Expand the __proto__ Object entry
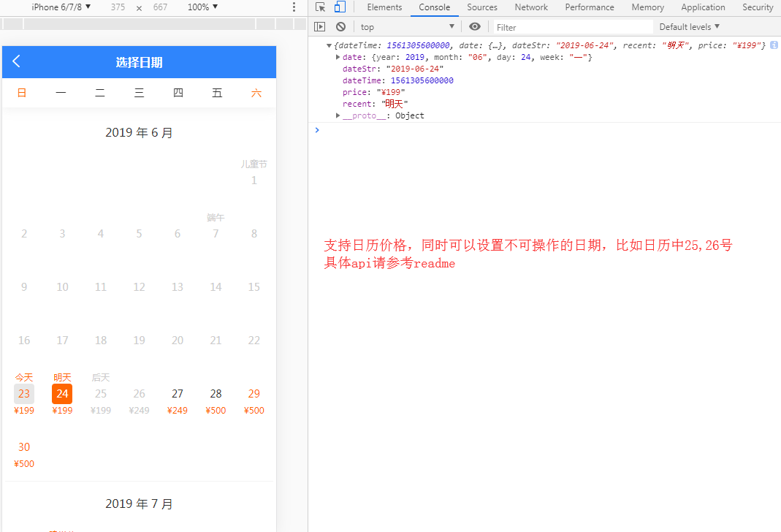The height and width of the screenshot is (532, 781). (338, 115)
